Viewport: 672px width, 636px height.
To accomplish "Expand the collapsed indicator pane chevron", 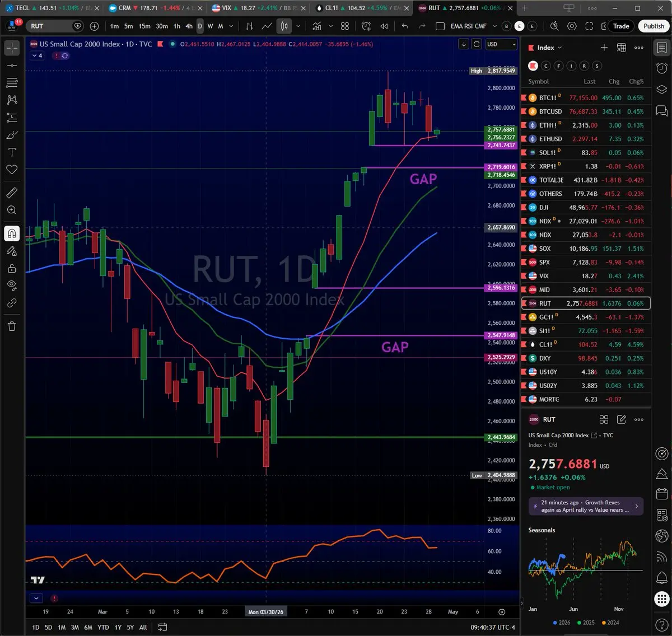I will [36, 598].
